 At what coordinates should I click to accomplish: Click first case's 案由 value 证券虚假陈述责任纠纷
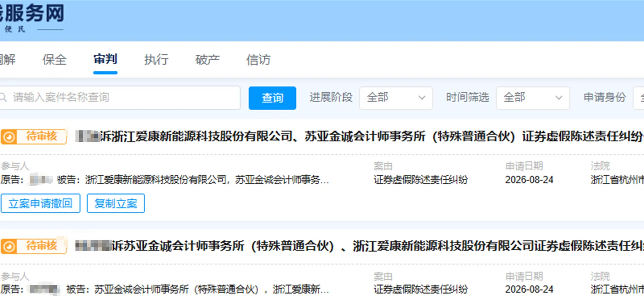click(x=421, y=180)
